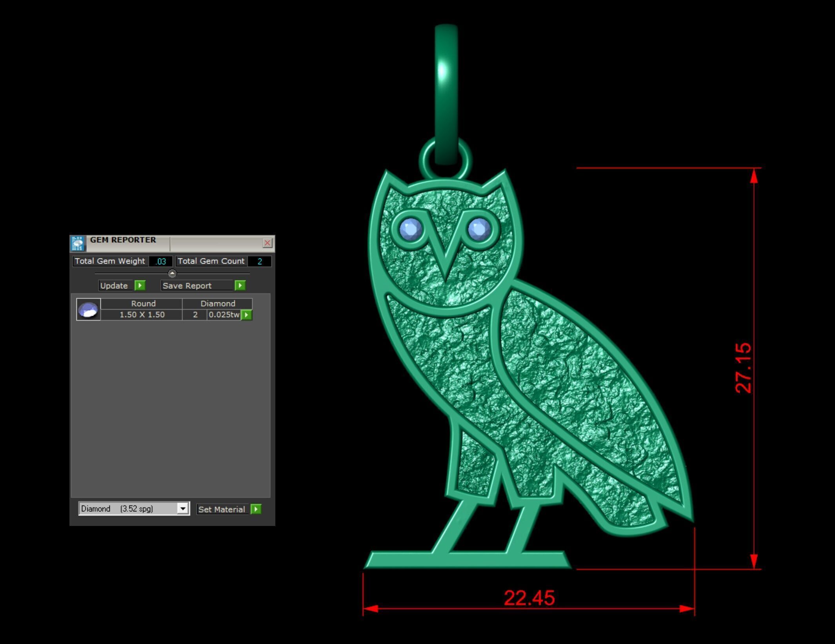Select the 'Round' cell in gem table
The width and height of the screenshot is (835, 644).
pos(142,304)
